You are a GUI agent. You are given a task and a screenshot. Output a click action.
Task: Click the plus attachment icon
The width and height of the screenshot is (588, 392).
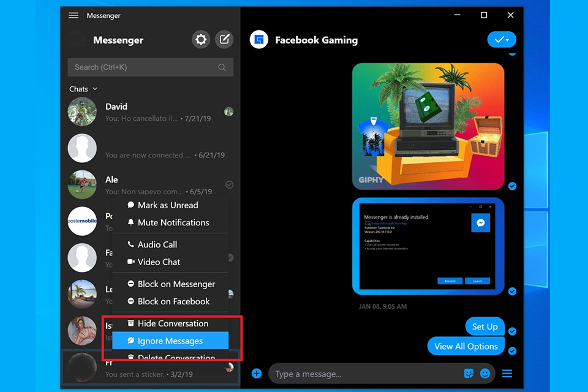coord(257,373)
